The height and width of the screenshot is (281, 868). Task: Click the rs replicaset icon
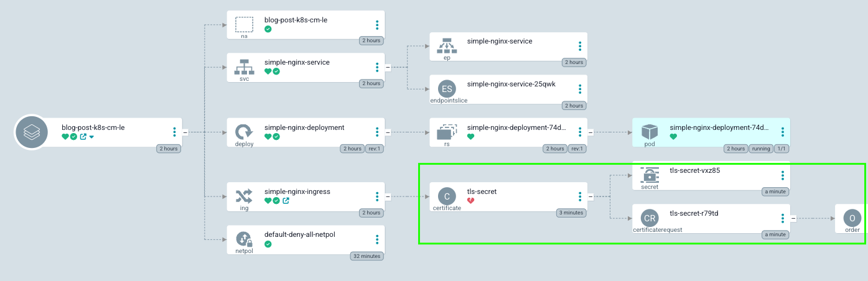(447, 132)
